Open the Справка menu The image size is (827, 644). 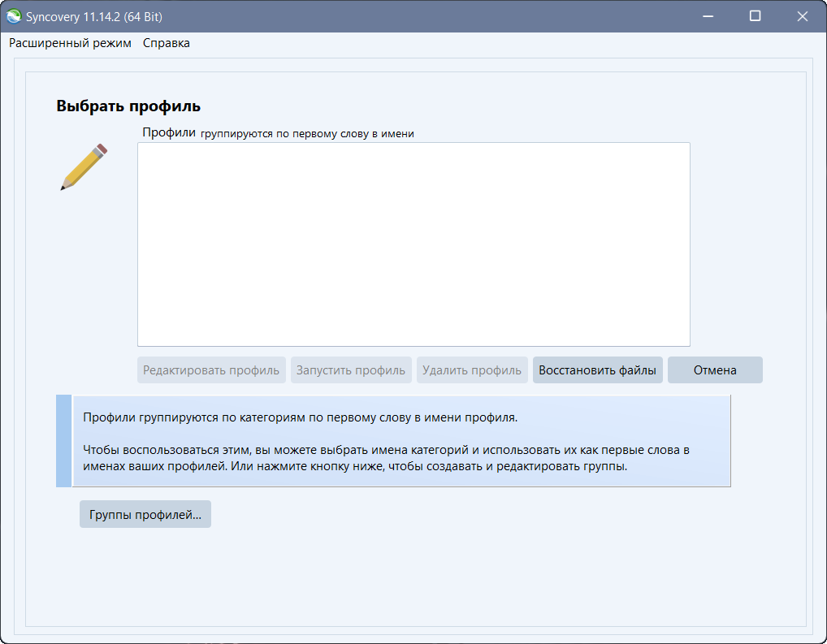point(167,43)
